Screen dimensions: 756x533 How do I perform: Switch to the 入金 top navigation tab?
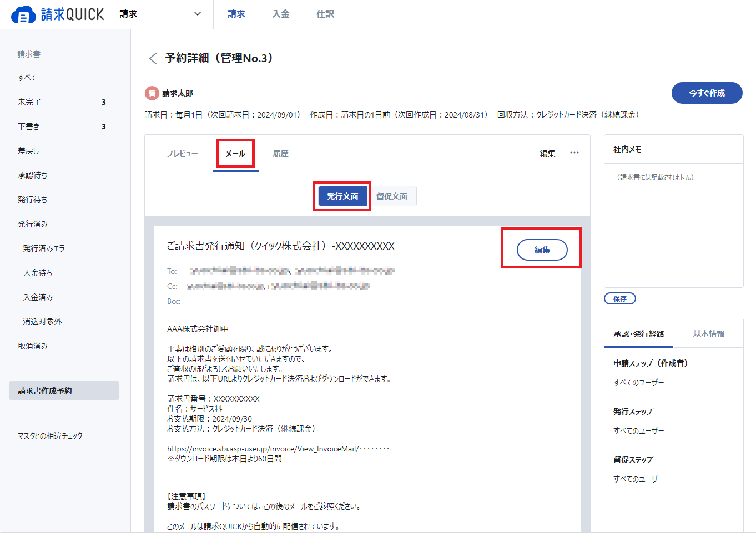[281, 14]
